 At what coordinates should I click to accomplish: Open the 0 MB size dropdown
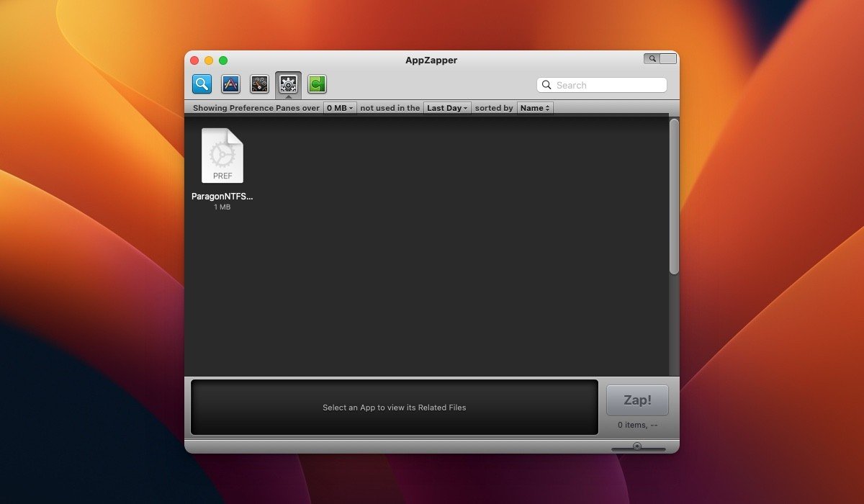(x=339, y=108)
